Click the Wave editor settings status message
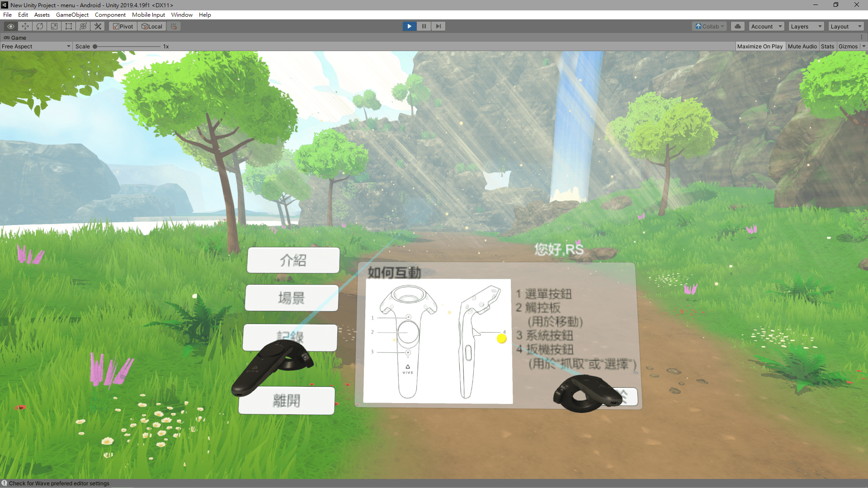868x488 pixels. [59, 483]
